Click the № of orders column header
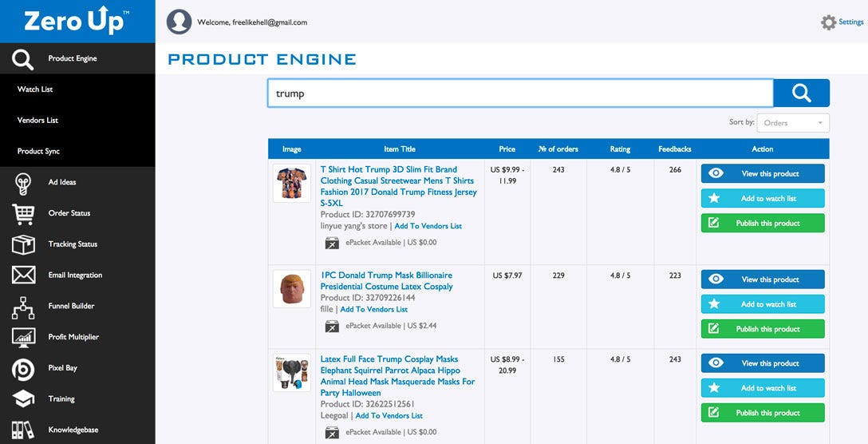Image resolution: width=868 pixels, height=444 pixels. pos(558,149)
